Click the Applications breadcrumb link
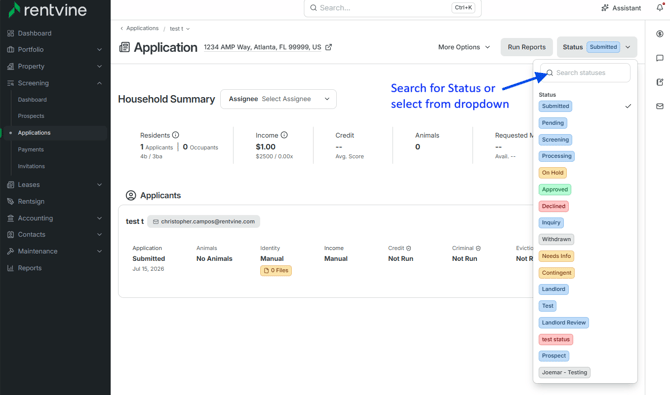The image size is (670, 395). 142,28
